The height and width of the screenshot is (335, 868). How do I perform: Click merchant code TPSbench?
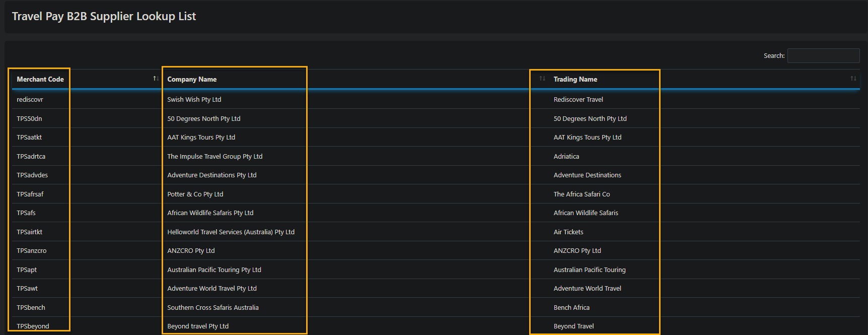pyautogui.click(x=31, y=308)
